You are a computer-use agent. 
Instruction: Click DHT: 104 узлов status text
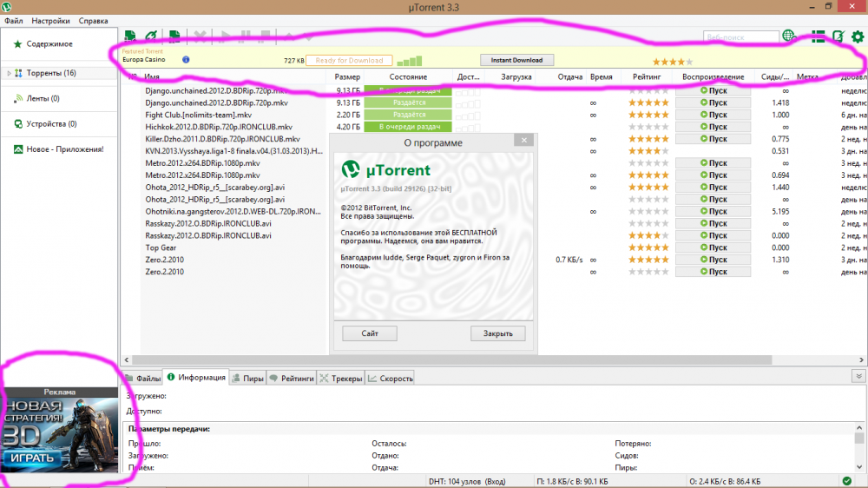(x=467, y=481)
